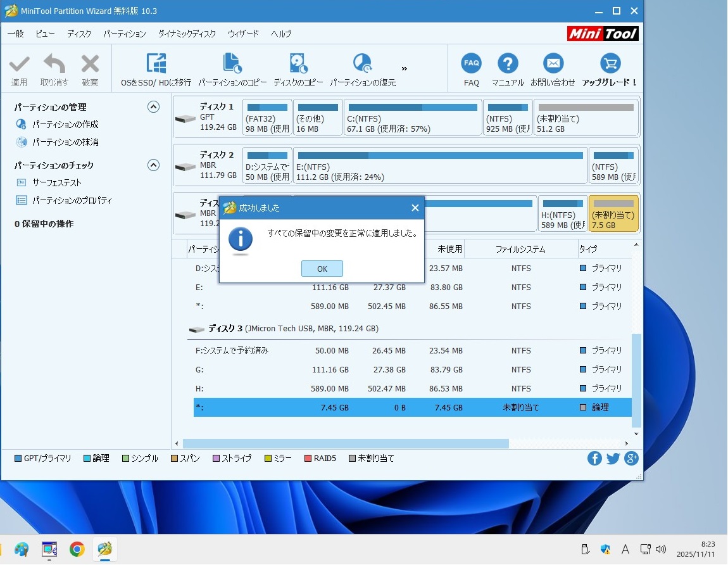Viewport: 728px width, 565px height.
Task: Click the ディスクのコピー toolbar icon
Action: [298, 64]
